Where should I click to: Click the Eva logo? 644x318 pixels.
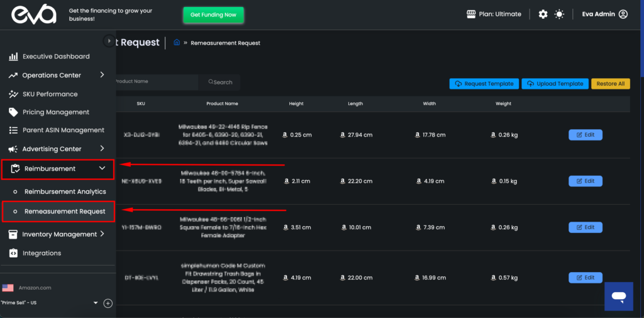[x=30, y=14]
